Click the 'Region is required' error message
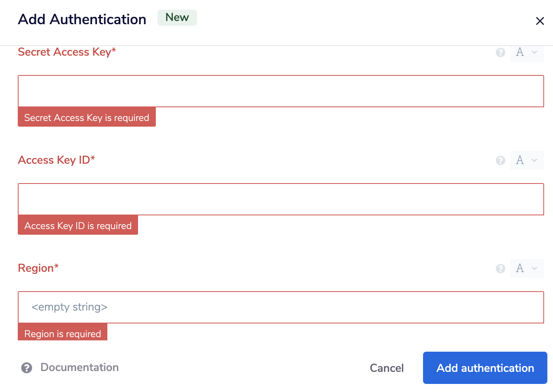Viewport: 553px width, 392px height. click(x=63, y=334)
